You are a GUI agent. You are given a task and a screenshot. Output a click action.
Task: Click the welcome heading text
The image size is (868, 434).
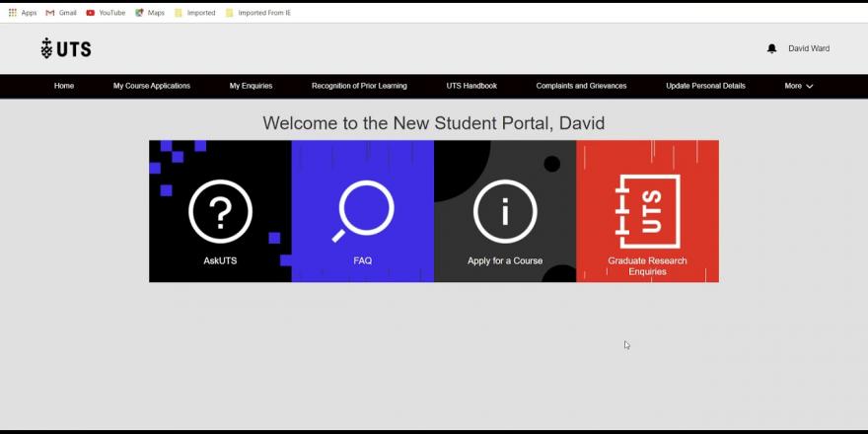[x=433, y=123]
